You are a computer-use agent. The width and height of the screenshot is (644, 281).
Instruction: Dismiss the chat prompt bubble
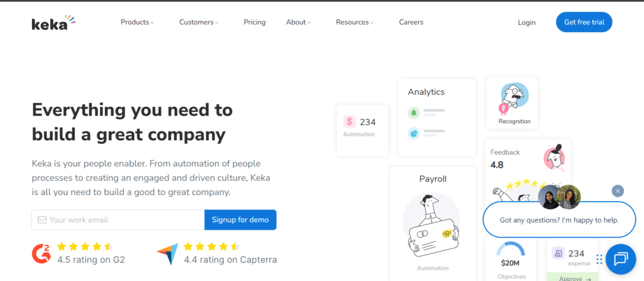pos(618,191)
